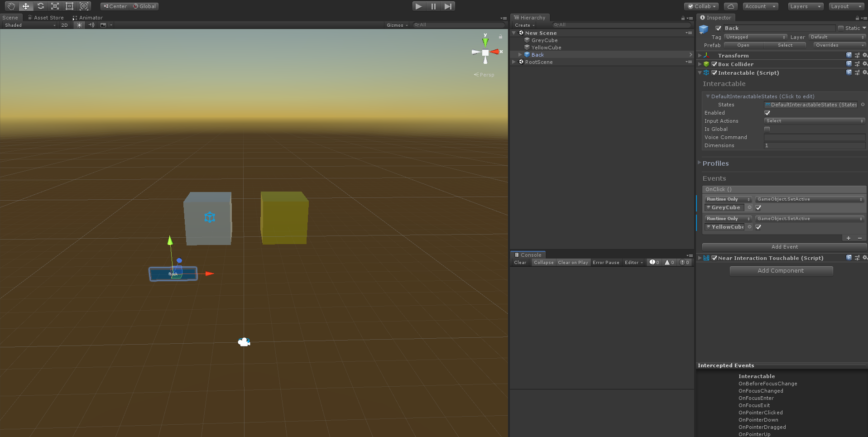Toggle 2D mode in the Scene view
The height and width of the screenshot is (437, 868).
point(64,25)
